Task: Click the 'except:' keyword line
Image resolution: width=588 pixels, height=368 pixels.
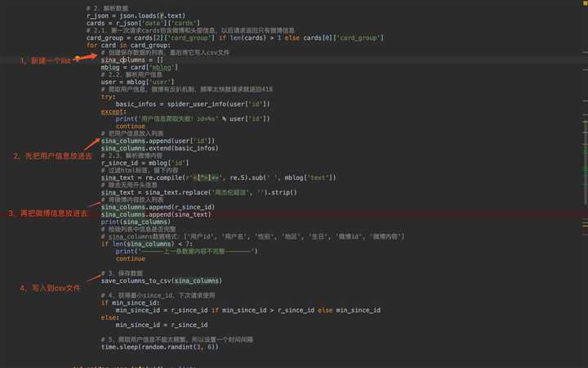Action: 114,111
